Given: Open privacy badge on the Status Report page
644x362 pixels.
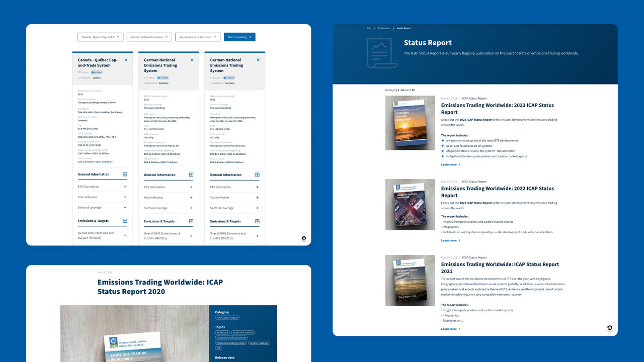Looking at the screenshot, I should [x=610, y=328].
